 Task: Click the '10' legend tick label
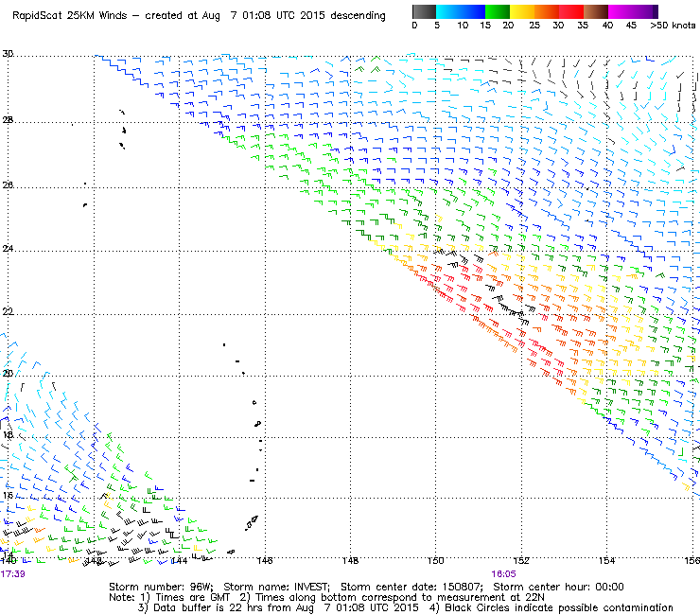pos(463,26)
